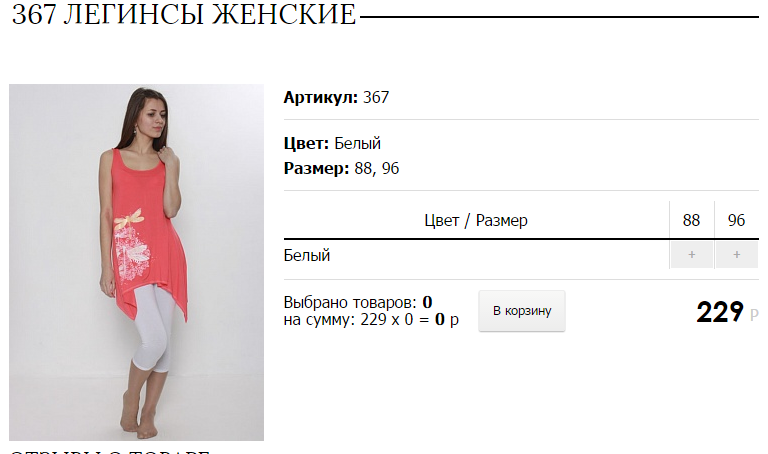This screenshot has height=454, width=768.
Task: Click the Белый row label
Action: point(307,255)
